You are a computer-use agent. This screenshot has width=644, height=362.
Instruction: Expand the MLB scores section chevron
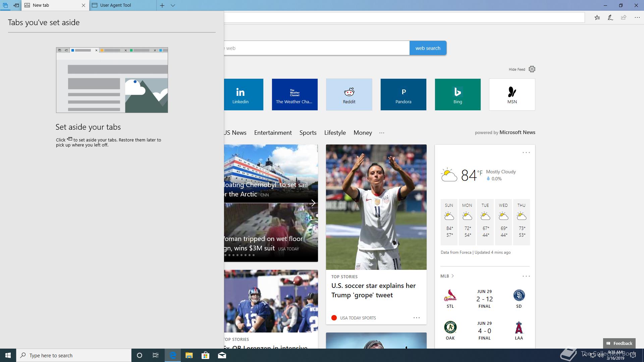click(x=452, y=276)
